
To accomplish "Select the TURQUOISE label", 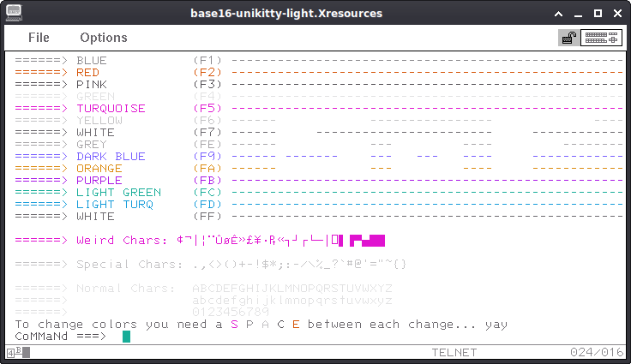I will click(x=111, y=108).
